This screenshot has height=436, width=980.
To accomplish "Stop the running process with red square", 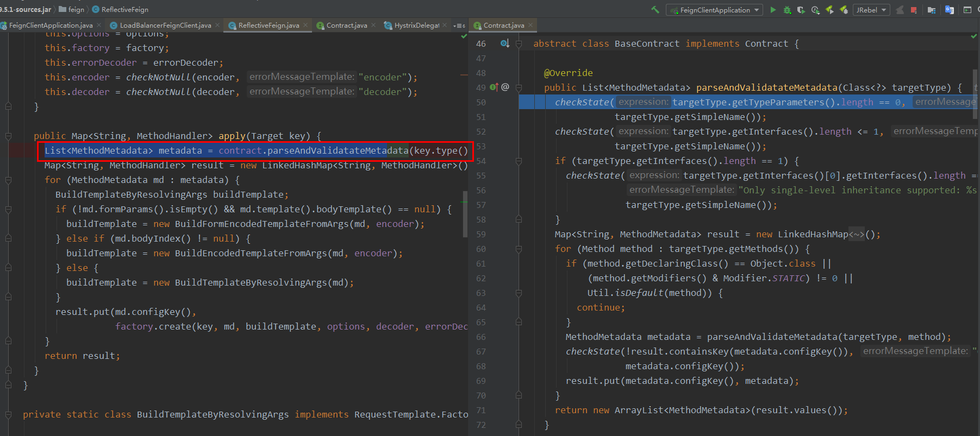I will (x=914, y=10).
